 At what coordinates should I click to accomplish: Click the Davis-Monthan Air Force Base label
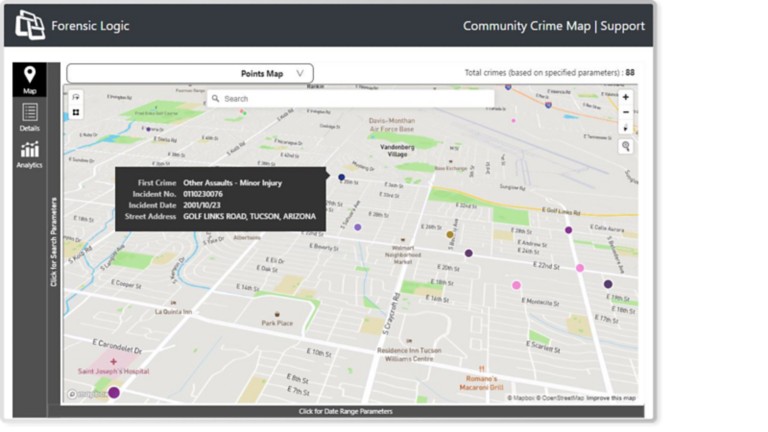pyautogui.click(x=392, y=125)
